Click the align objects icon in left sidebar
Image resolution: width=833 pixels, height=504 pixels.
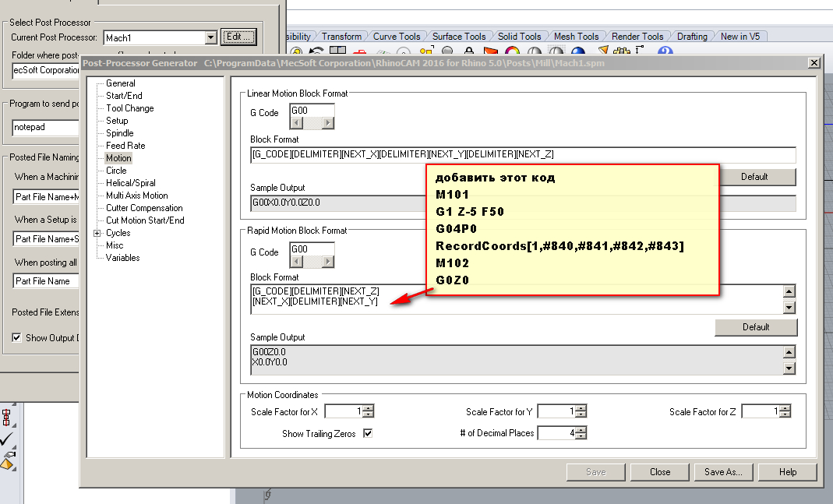pos(6,418)
